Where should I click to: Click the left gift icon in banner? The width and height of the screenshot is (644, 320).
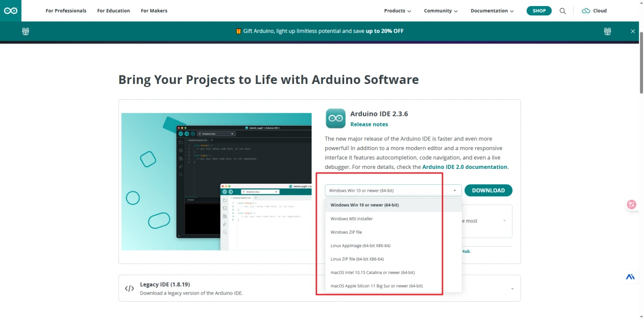(x=25, y=31)
